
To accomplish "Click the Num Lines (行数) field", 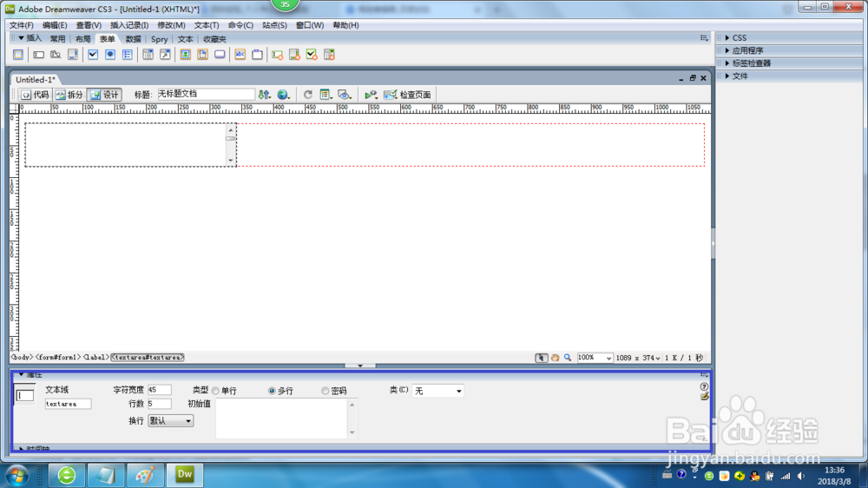I will tap(160, 404).
